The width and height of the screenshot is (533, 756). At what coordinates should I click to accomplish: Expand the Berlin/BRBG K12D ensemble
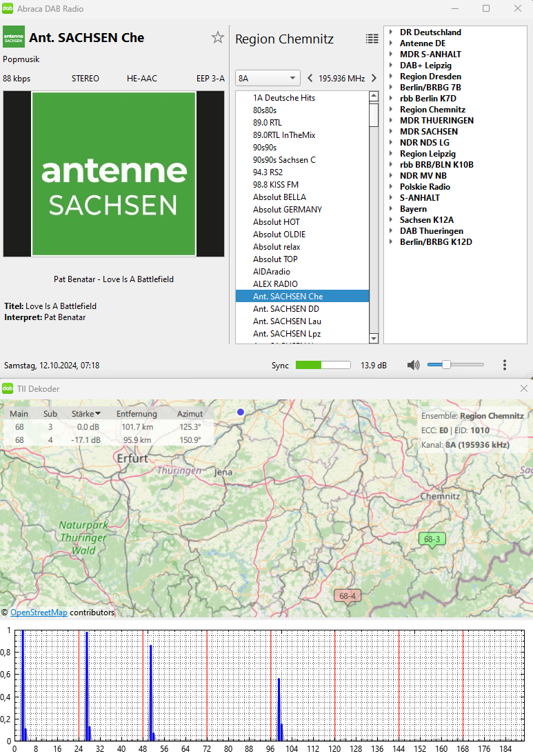click(x=391, y=242)
